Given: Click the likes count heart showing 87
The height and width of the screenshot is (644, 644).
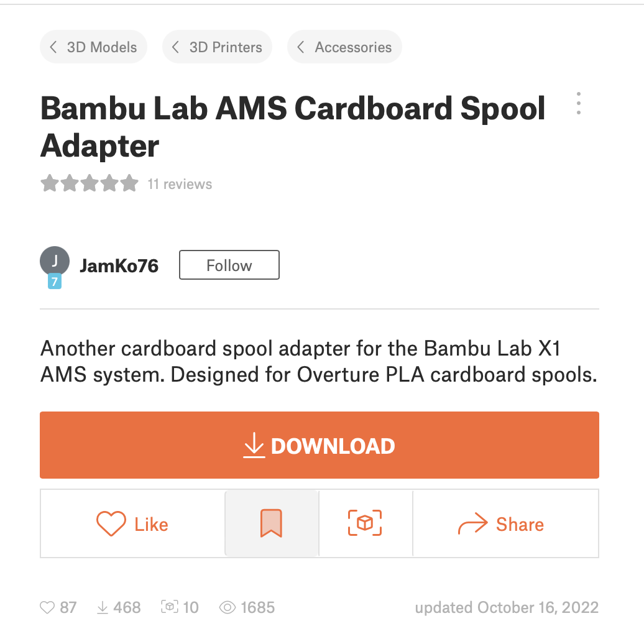Looking at the screenshot, I should pos(47,607).
